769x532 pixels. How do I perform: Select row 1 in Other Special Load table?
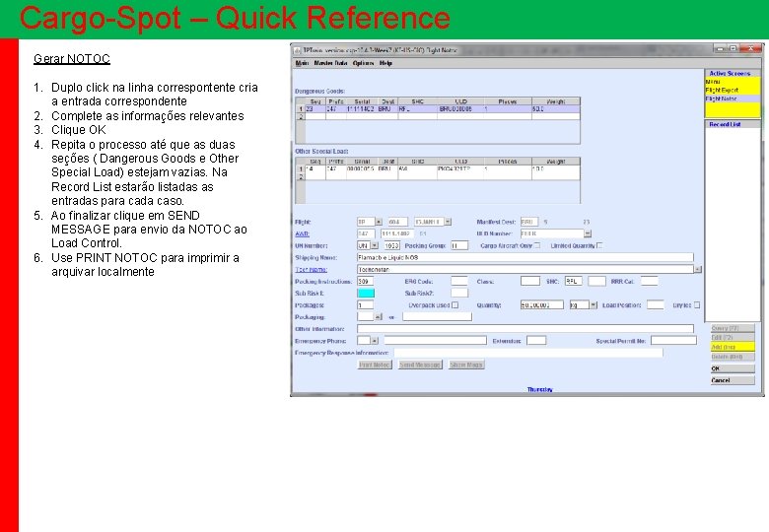[438, 169]
